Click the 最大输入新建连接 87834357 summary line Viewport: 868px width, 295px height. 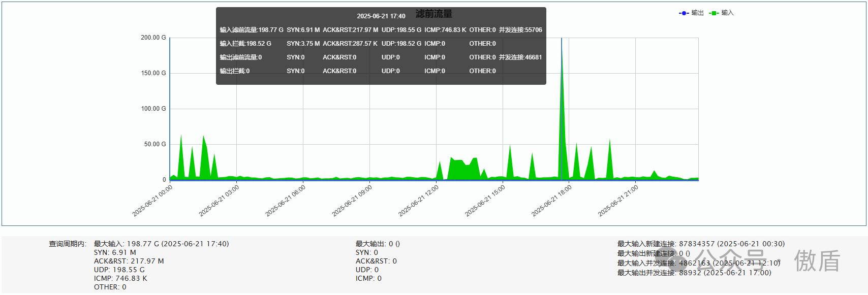point(701,244)
